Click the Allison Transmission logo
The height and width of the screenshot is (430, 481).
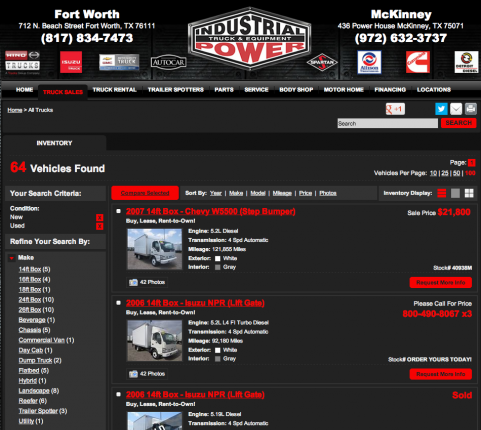(x=369, y=62)
